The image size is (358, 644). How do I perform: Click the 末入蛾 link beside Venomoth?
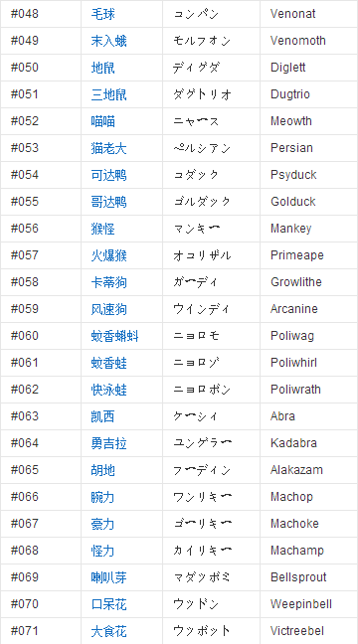(x=109, y=41)
